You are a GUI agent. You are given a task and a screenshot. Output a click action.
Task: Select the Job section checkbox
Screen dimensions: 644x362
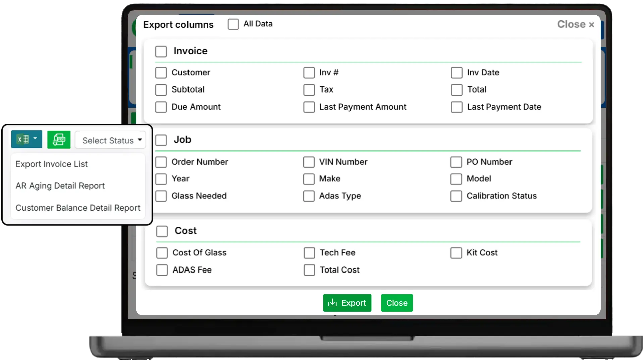coord(161,140)
